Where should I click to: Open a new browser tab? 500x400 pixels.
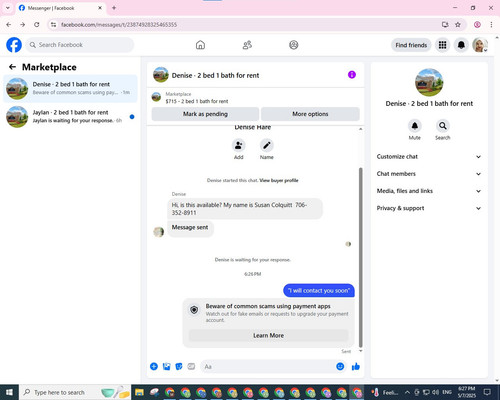tap(114, 8)
